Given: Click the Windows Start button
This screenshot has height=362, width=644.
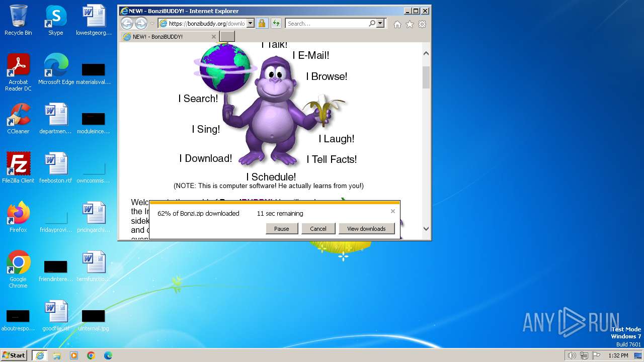Looking at the screenshot, I should pos(14,355).
